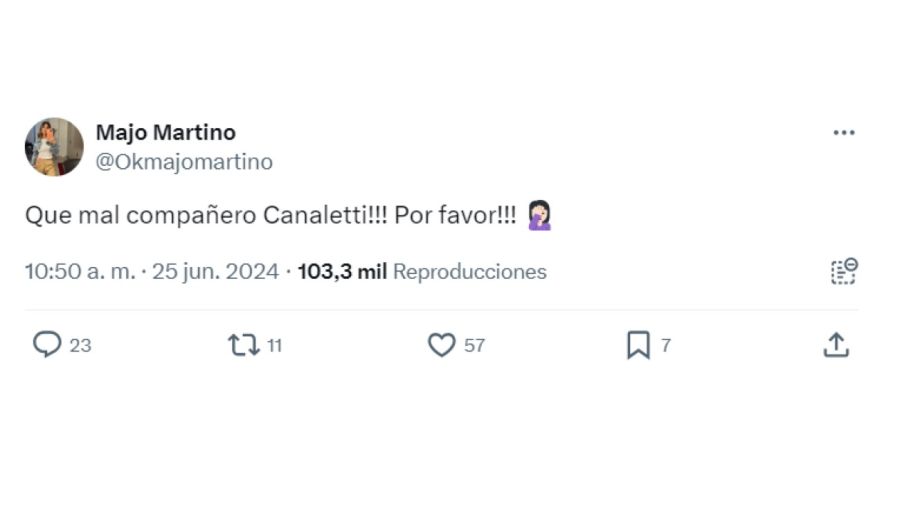Click the 25 jun. 2024 date
This screenshot has height=505, width=900.
tap(215, 271)
